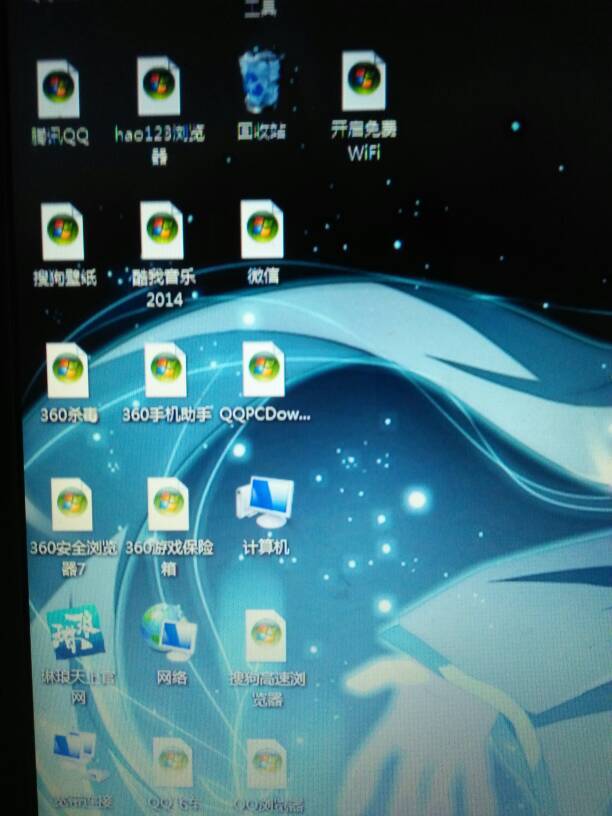Open the 网络 network icon
612x816 pixels.
[170, 632]
